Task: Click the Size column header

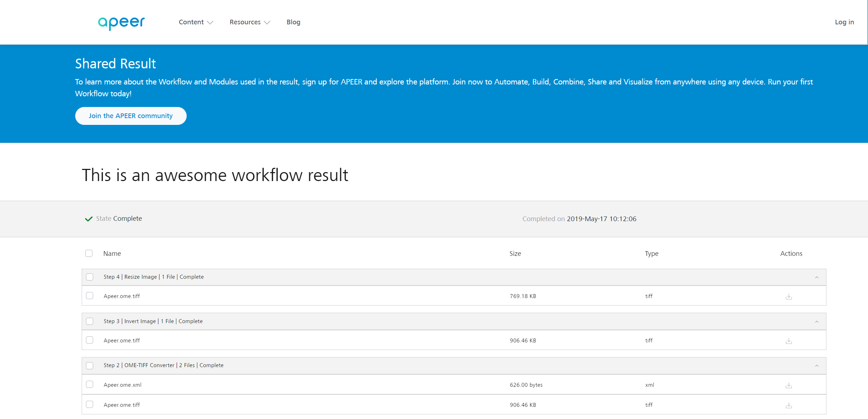Action: tap(515, 253)
